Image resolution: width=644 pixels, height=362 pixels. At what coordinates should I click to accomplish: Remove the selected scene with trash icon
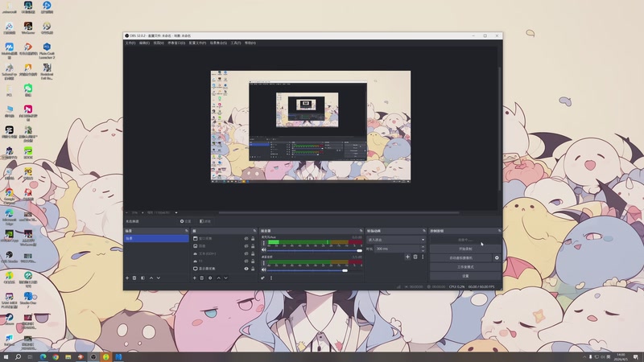(134, 278)
